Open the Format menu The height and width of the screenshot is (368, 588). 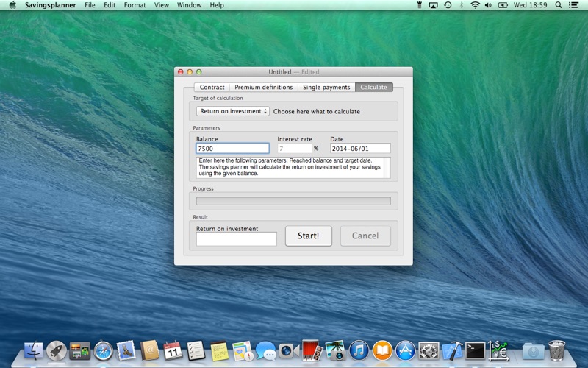(135, 5)
